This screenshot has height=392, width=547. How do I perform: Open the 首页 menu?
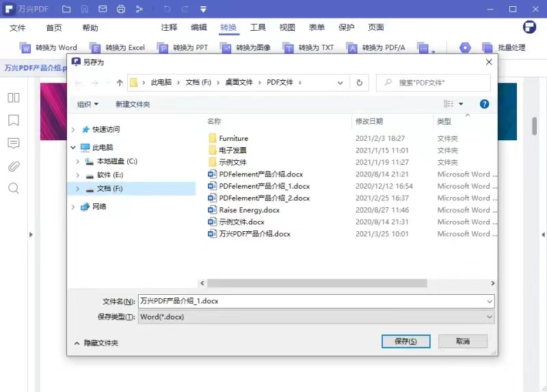point(54,27)
